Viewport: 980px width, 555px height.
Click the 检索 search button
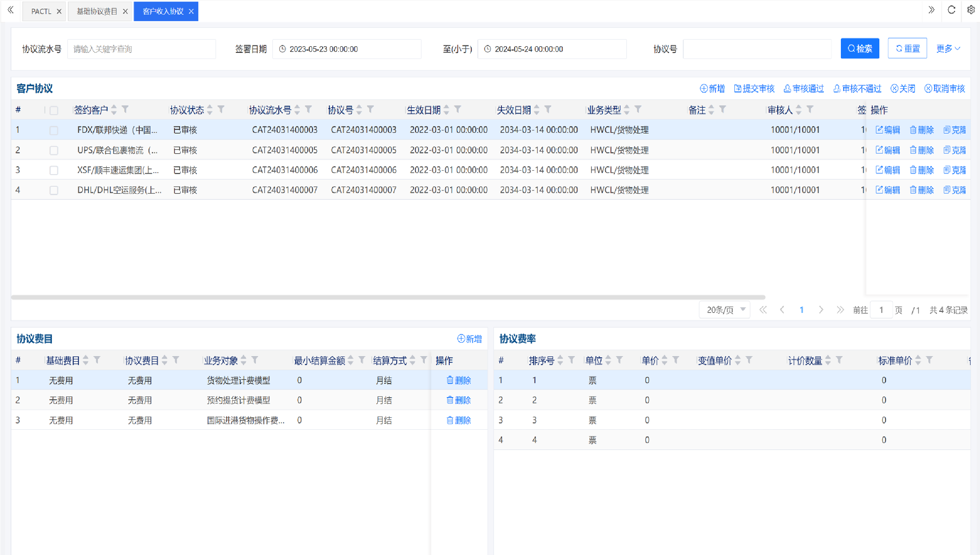coord(860,49)
